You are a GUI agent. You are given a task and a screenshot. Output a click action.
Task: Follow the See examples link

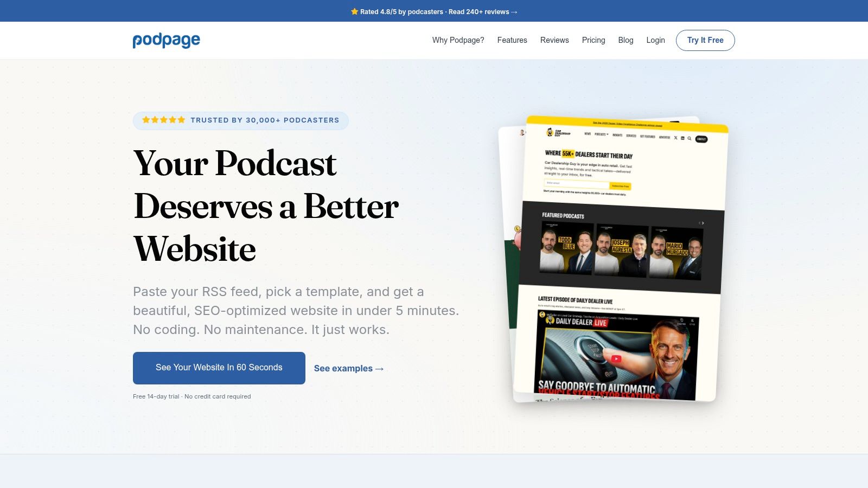[349, 369]
